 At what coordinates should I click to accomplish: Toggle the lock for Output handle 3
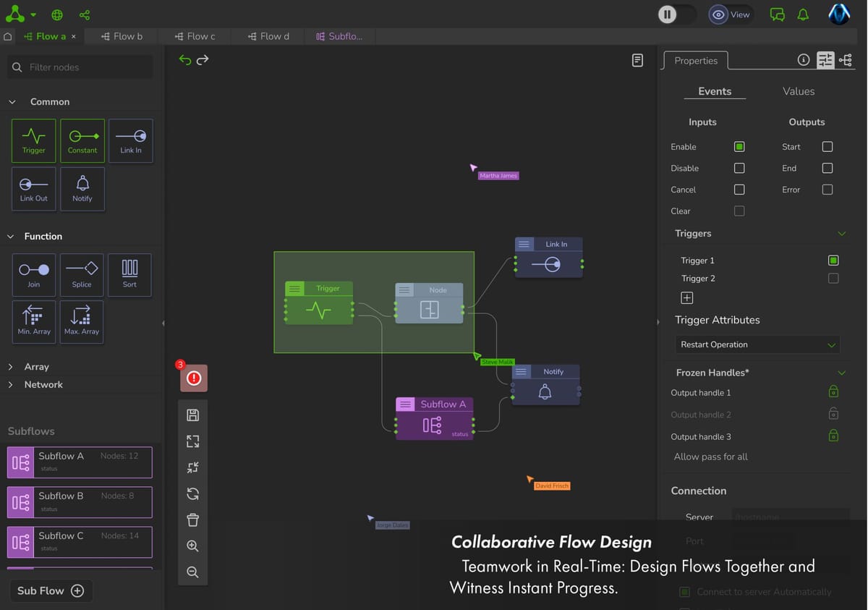pos(833,436)
